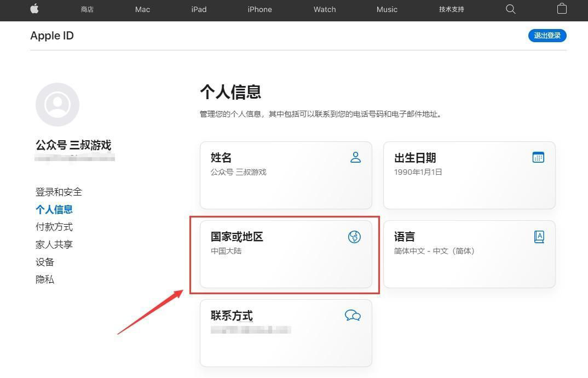Image resolution: width=588 pixels, height=378 pixels.
Task: Click the calendar icon on 出生日期 card
Action: [x=538, y=157]
